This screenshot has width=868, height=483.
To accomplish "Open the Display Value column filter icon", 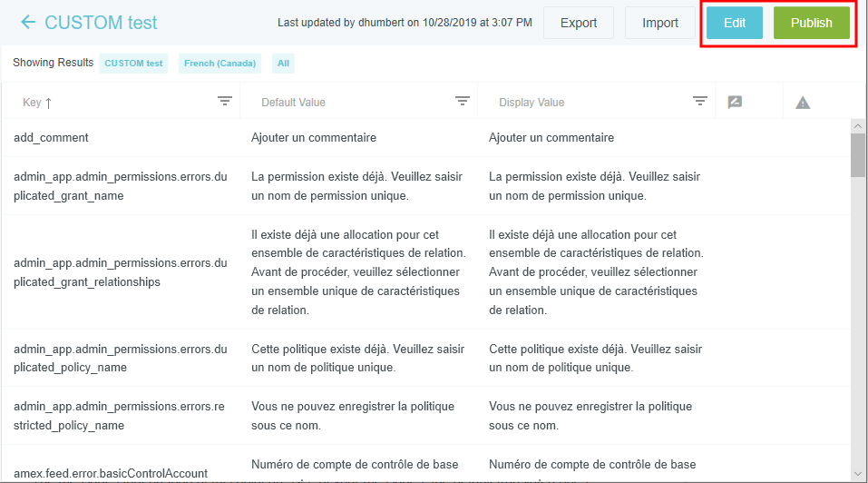I will point(700,102).
